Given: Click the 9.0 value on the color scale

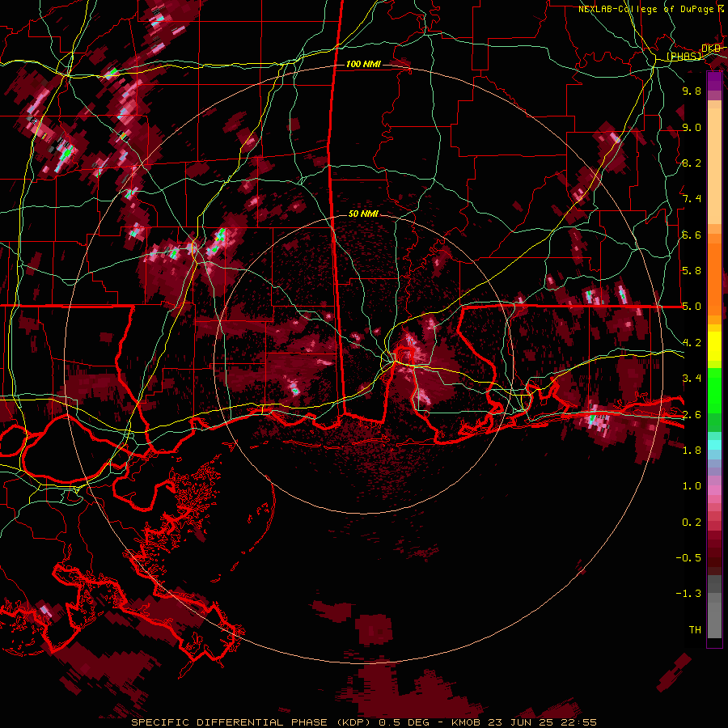Looking at the screenshot, I should point(692,127).
